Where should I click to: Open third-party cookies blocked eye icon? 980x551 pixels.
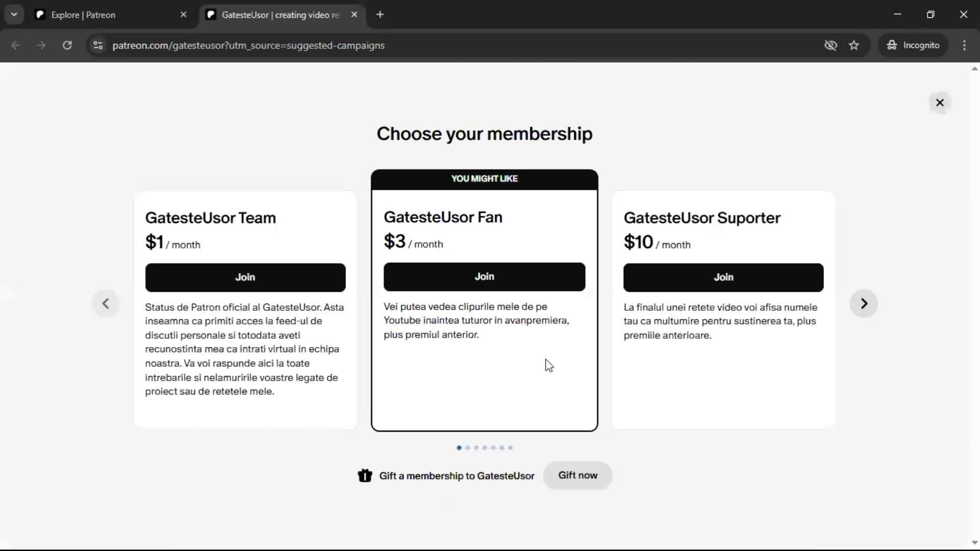pyautogui.click(x=830, y=45)
